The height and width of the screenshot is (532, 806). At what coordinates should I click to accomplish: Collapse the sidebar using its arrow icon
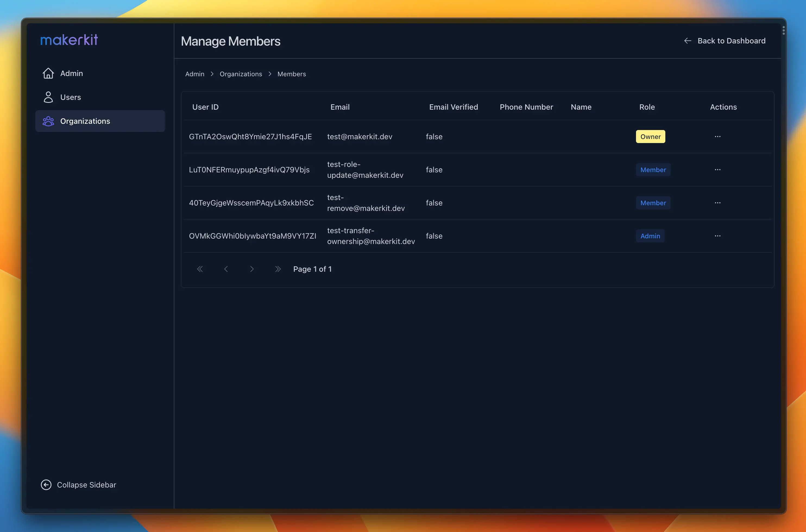pos(46,484)
